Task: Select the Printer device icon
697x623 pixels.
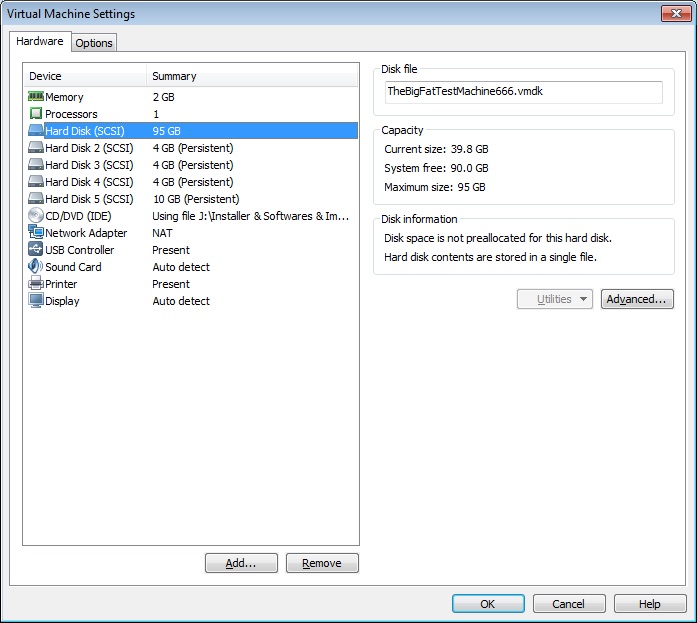Action: [36, 284]
